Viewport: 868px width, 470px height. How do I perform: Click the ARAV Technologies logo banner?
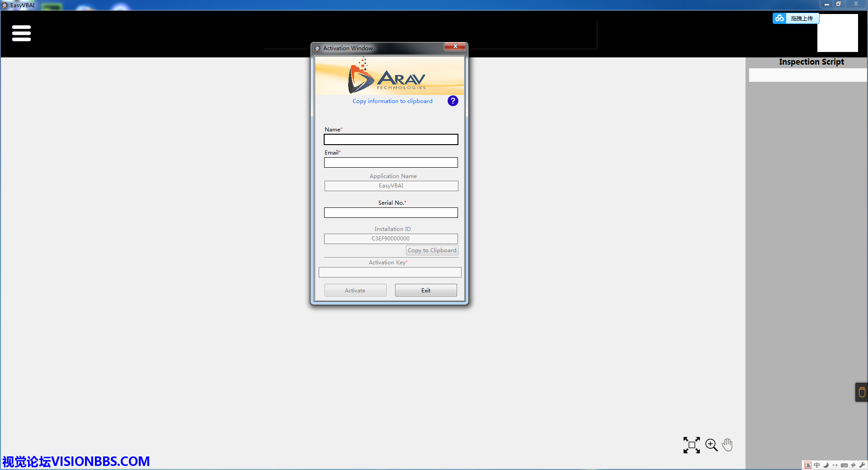tap(390, 75)
